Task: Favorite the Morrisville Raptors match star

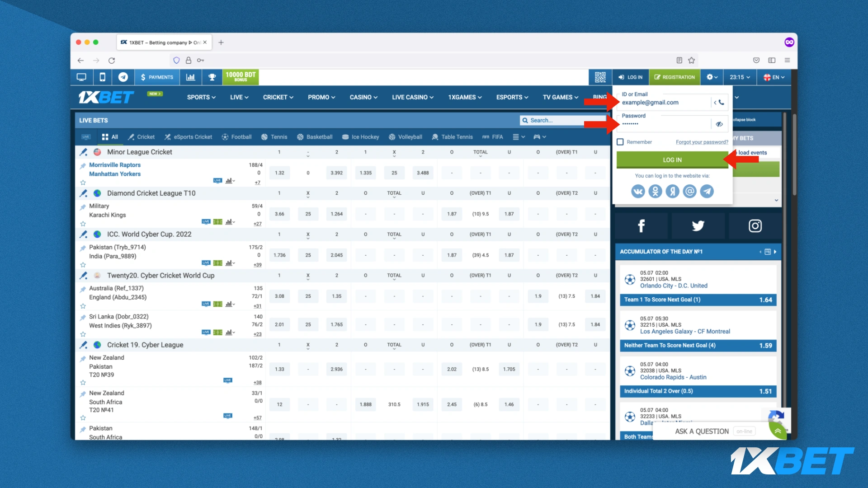Action: tap(83, 183)
